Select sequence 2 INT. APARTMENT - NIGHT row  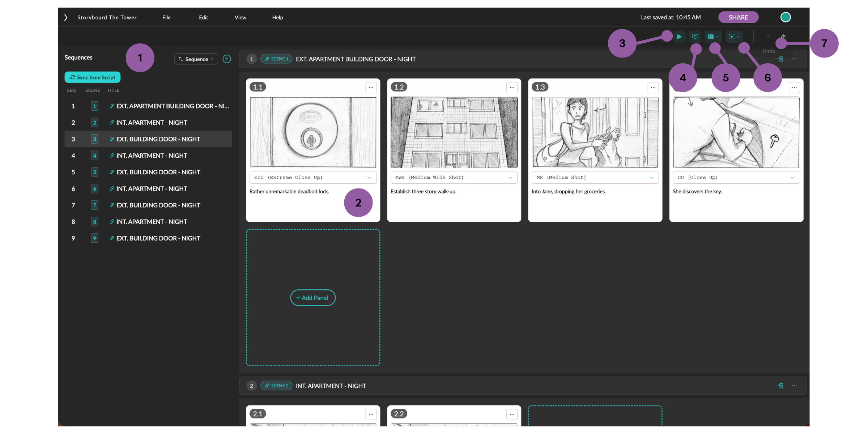coord(148,123)
